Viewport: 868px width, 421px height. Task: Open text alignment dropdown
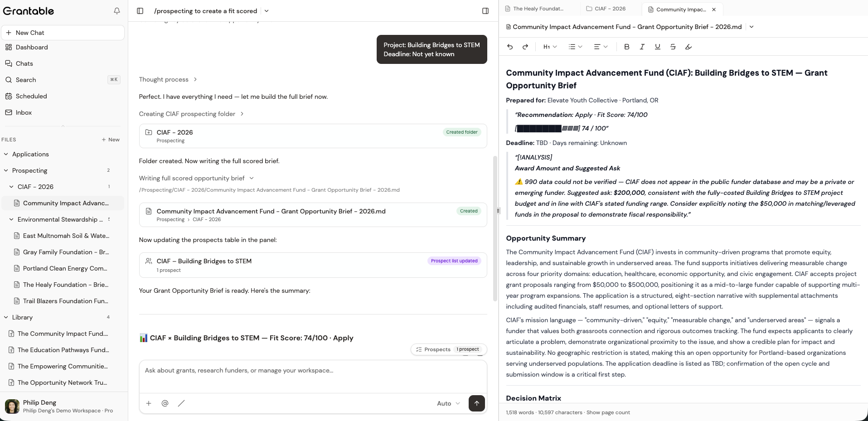point(601,47)
